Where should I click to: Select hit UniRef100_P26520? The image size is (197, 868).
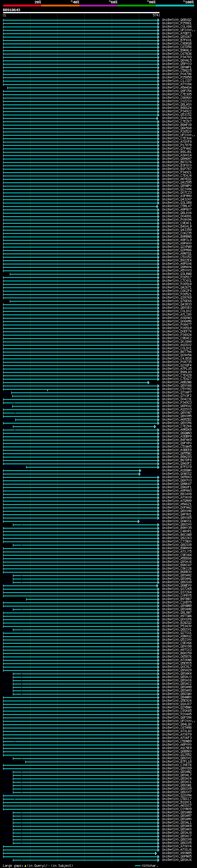click(177, 131)
